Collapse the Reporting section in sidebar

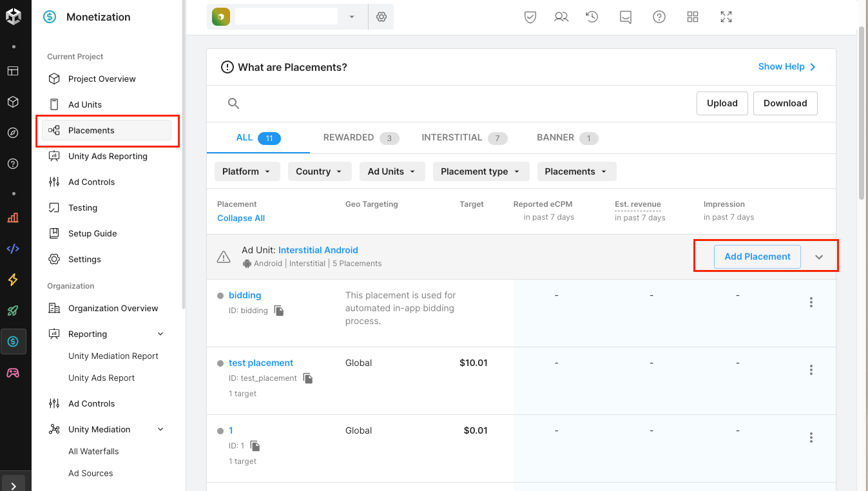[x=160, y=334]
